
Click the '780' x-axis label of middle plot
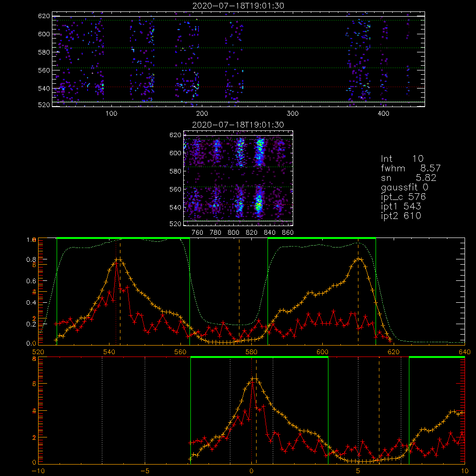(x=216, y=233)
